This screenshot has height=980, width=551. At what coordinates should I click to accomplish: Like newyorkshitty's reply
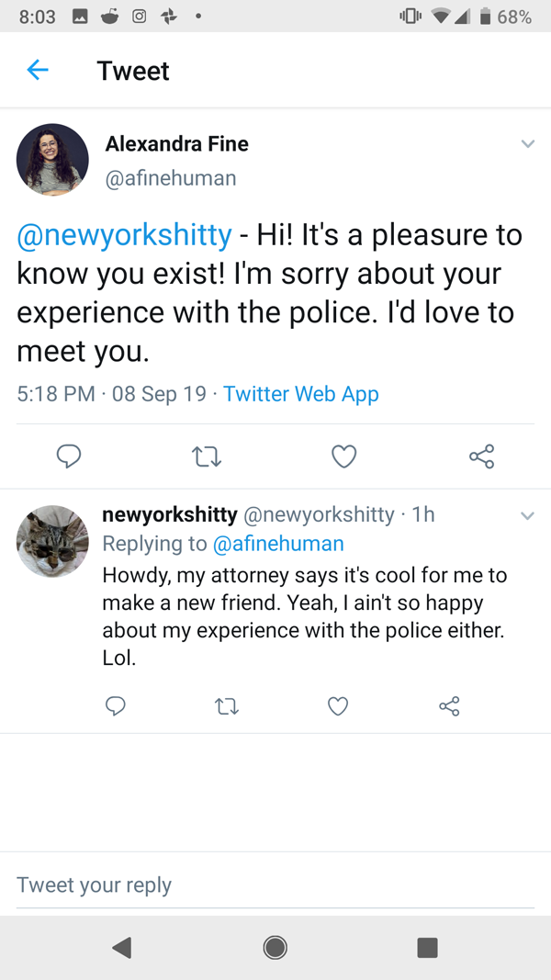(338, 705)
